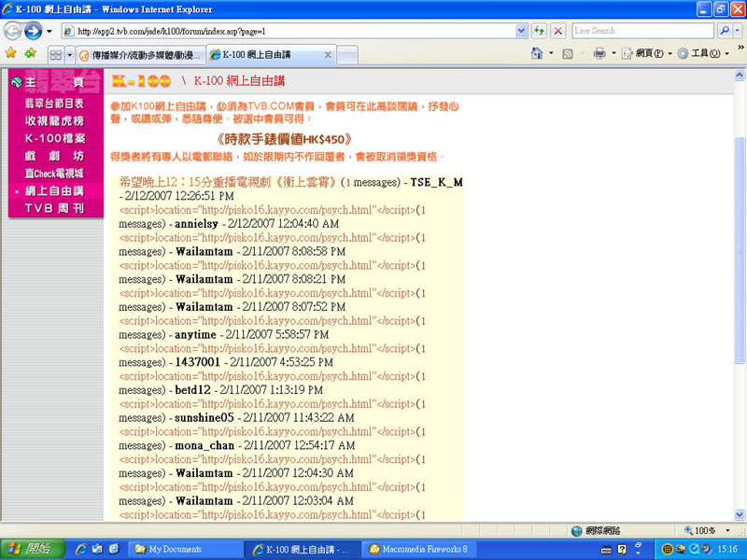Open the 網頁(P) Page menu

(x=647, y=53)
